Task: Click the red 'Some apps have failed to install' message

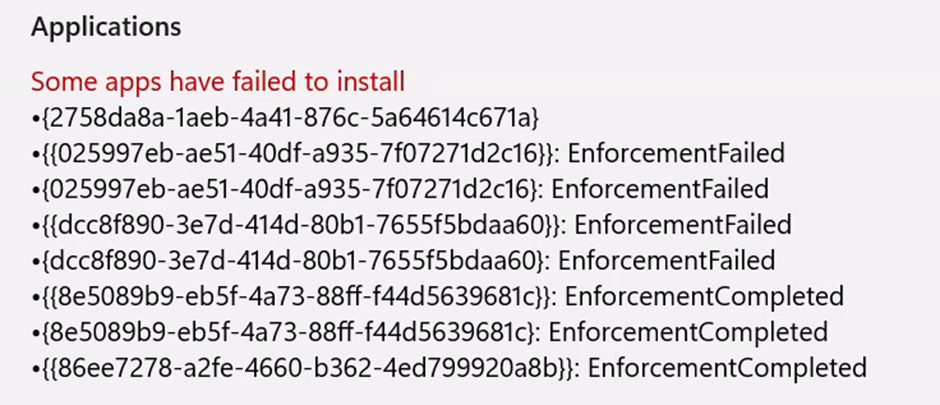Action: point(217,81)
